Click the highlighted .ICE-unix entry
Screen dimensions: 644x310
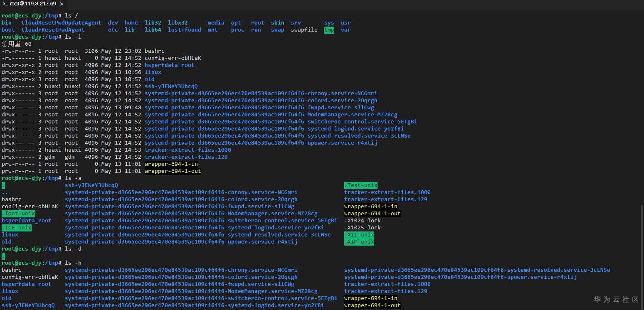(17, 228)
